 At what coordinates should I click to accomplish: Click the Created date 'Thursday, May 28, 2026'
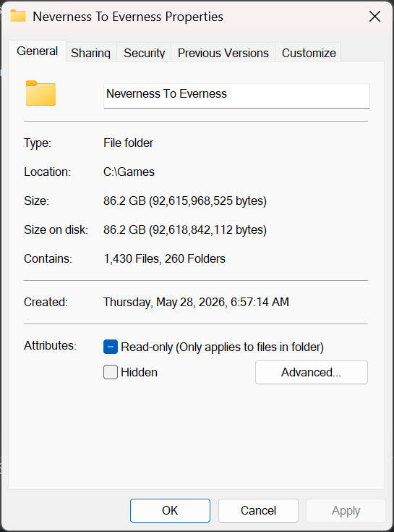click(x=196, y=302)
